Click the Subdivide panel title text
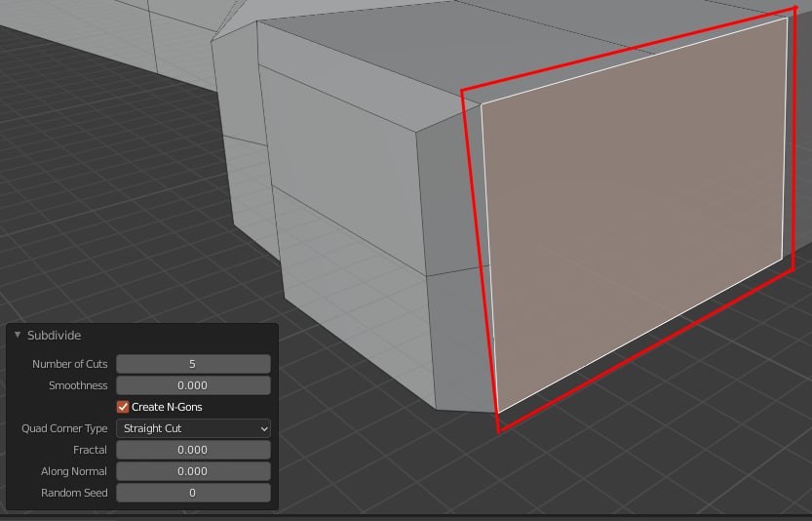This screenshot has width=812, height=521. (54, 336)
